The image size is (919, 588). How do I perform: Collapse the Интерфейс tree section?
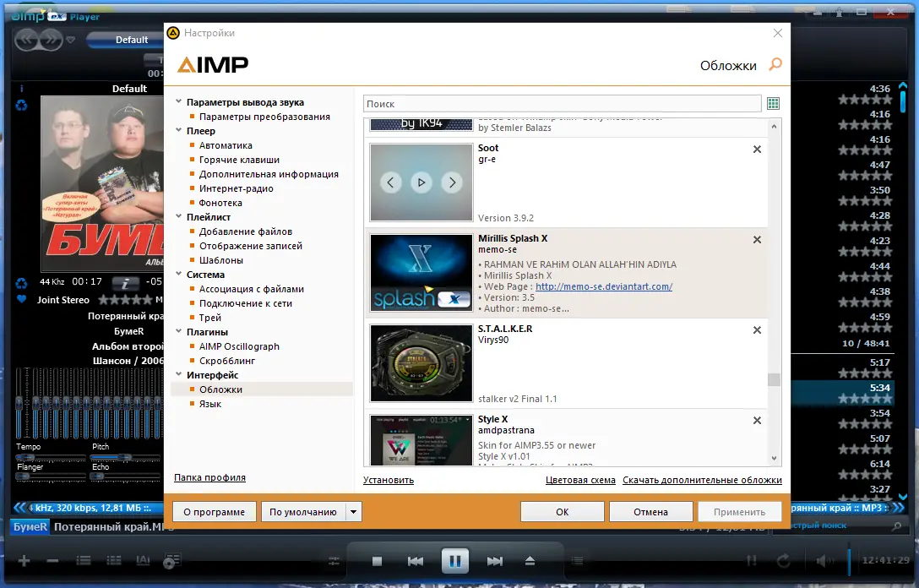[x=179, y=374]
